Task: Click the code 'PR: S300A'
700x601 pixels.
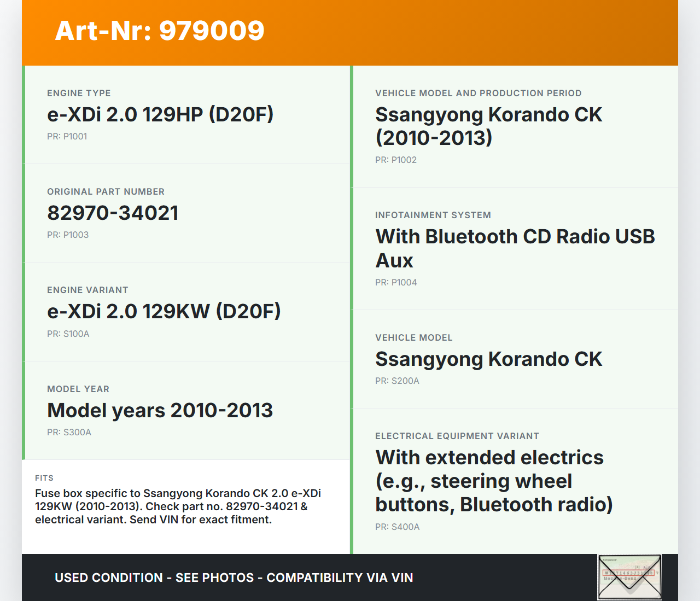Action: point(69,432)
